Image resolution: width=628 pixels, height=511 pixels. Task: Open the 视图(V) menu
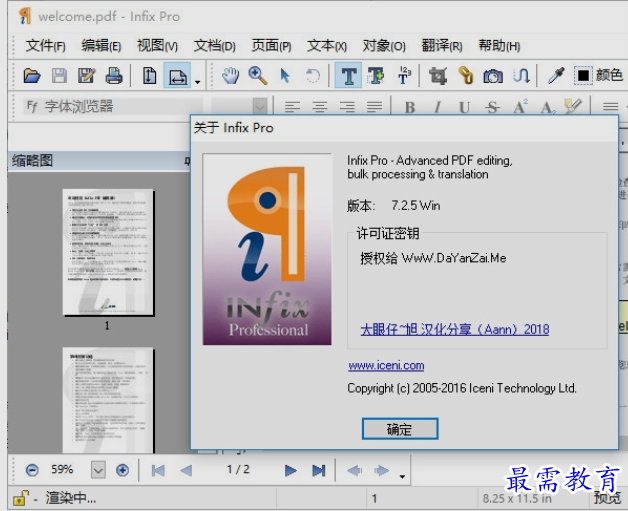point(157,46)
